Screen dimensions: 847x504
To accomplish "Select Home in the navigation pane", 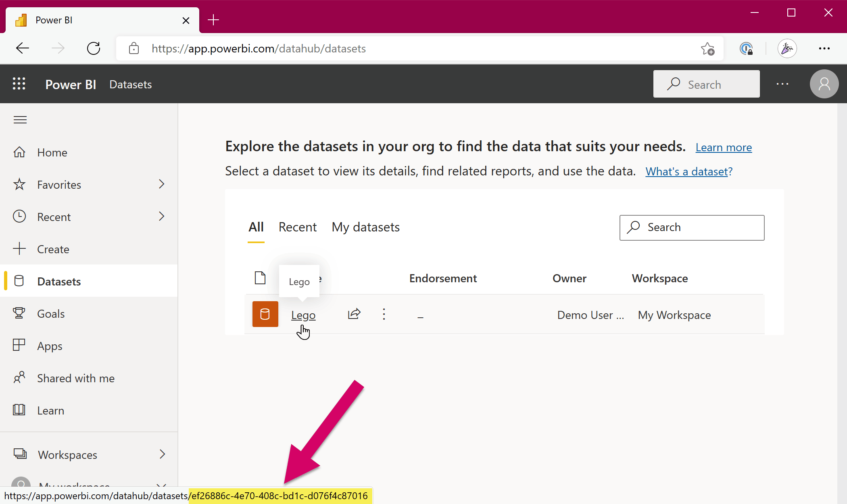I will [x=52, y=152].
